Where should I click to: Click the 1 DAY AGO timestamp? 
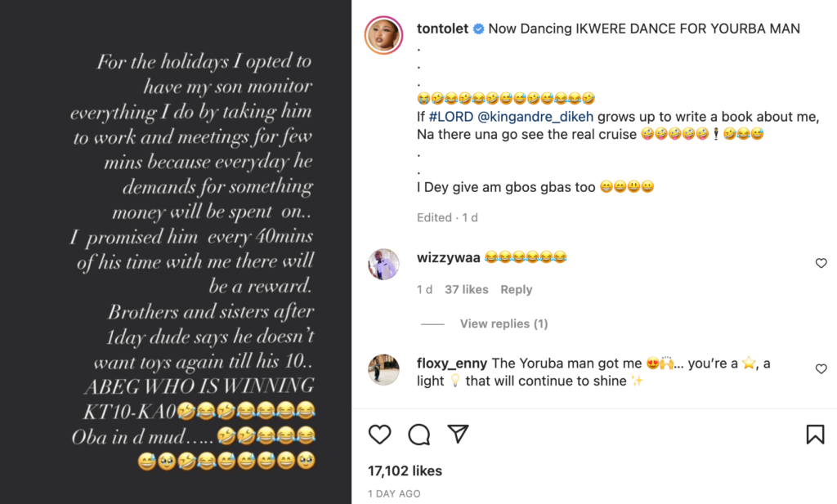pos(394,494)
